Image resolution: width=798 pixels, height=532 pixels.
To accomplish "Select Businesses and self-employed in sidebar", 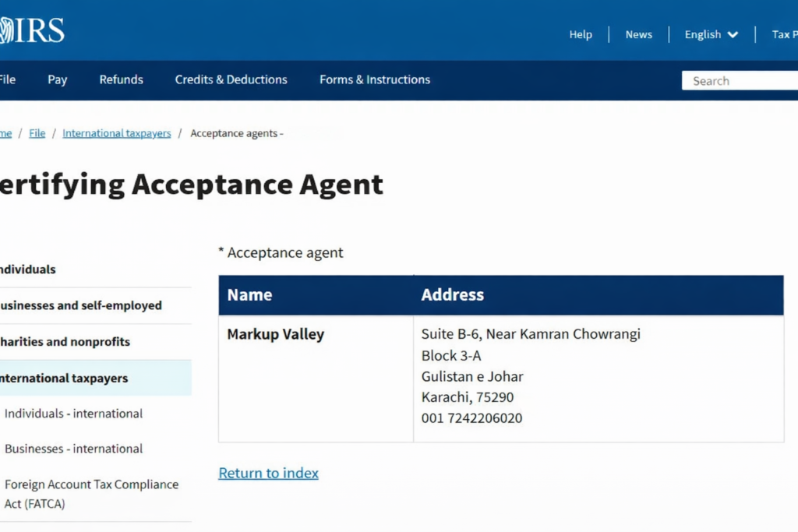I will 81,305.
